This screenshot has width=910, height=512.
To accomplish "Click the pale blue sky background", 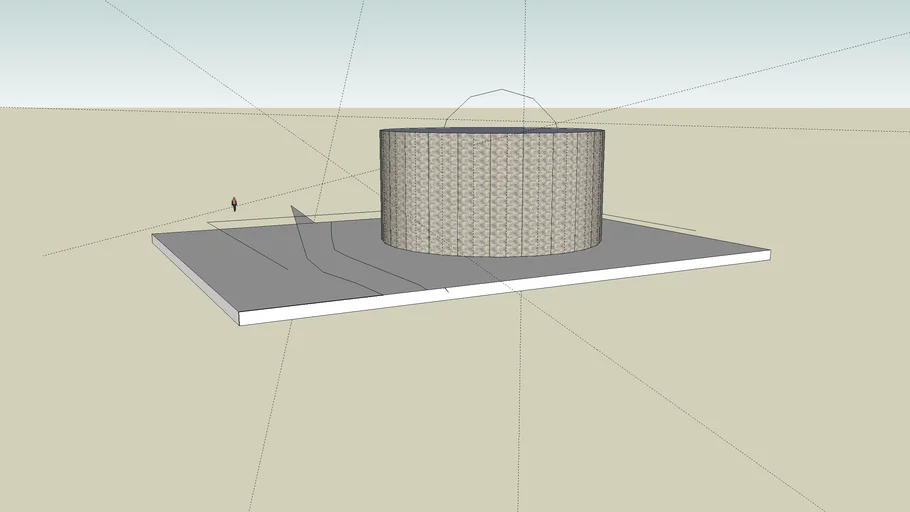I will (x=200, y=50).
